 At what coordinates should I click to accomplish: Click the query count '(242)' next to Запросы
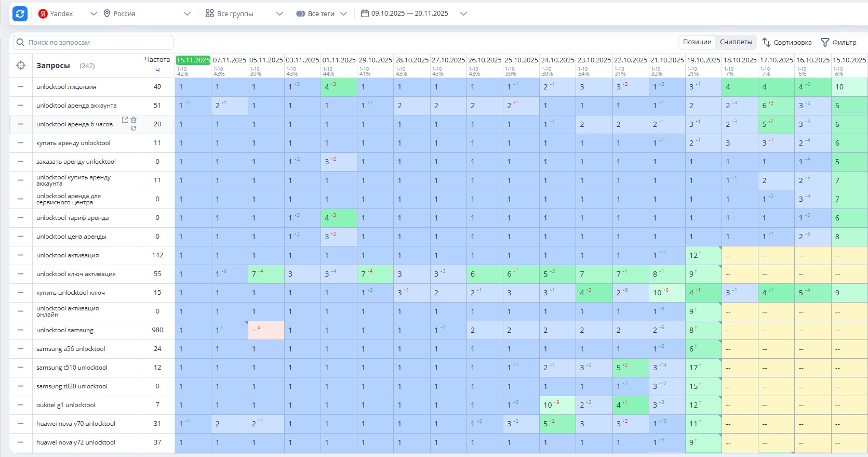[x=87, y=66]
